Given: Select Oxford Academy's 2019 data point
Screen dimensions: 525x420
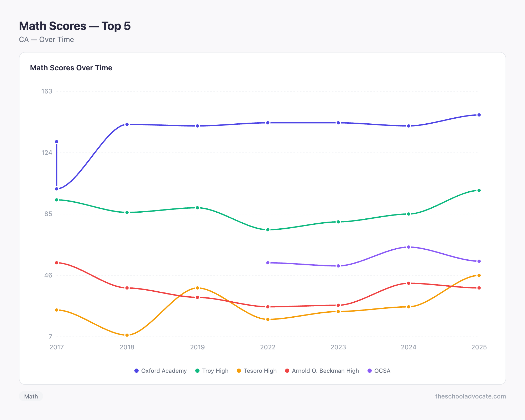Looking at the screenshot, I should click(x=197, y=126).
